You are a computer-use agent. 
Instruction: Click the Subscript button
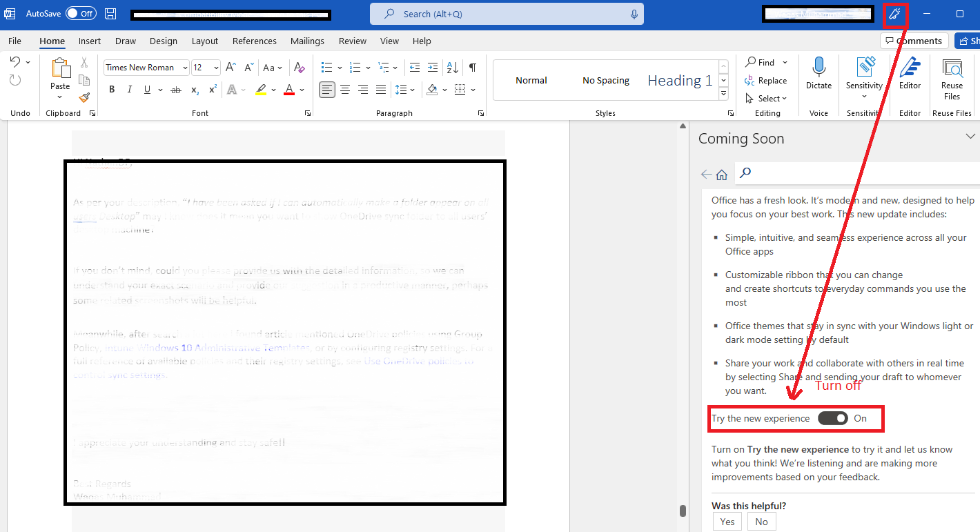click(x=195, y=90)
